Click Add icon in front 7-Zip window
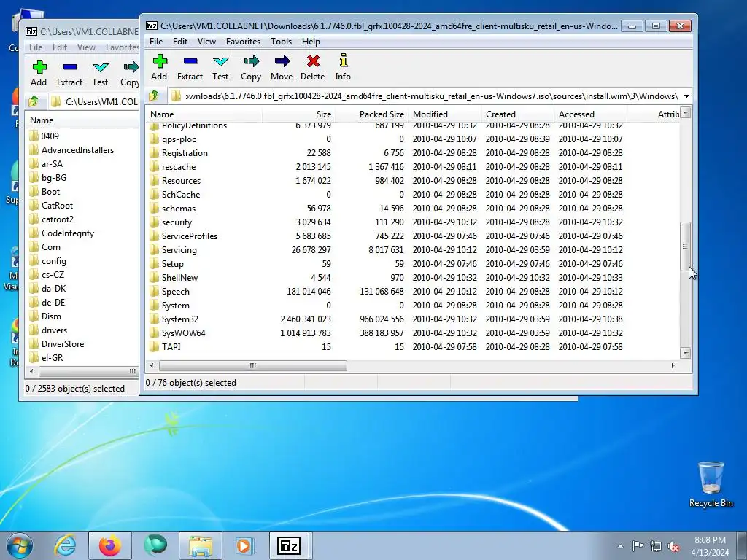The width and height of the screenshot is (747, 560). [x=160, y=61]
